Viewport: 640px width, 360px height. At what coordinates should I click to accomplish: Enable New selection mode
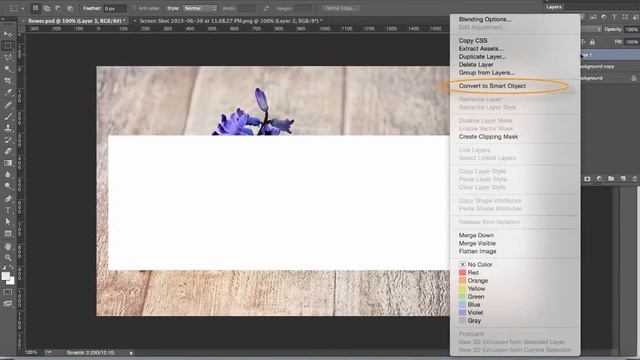click(35, 8)
